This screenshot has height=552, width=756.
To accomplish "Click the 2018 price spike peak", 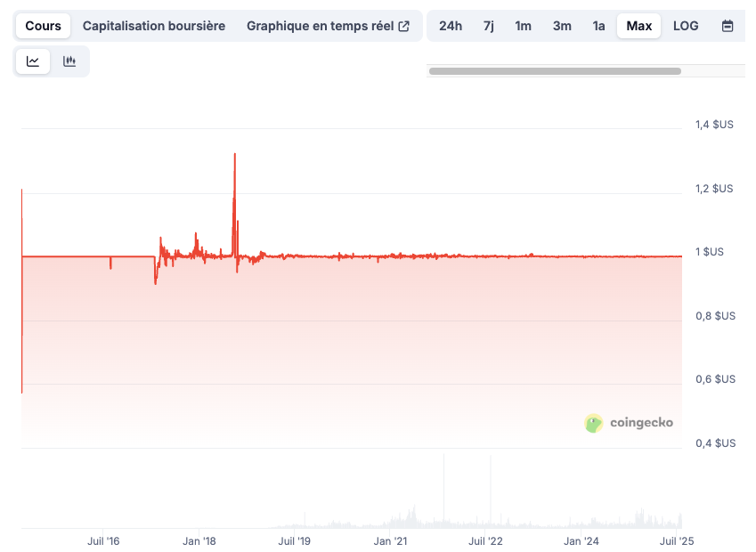I will pyautogui.click(x=235, y=154).
